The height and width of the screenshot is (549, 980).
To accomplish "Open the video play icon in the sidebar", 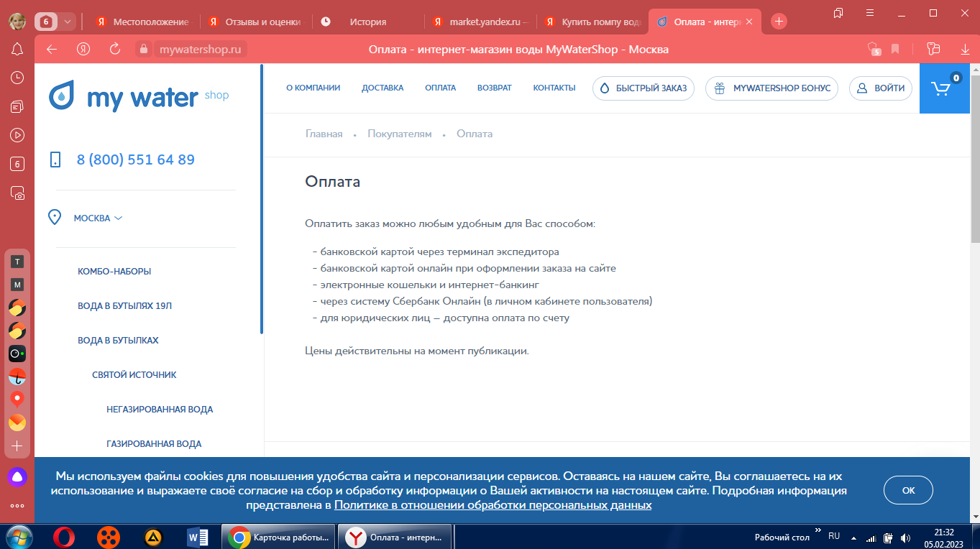I will (x=17, y=135).
